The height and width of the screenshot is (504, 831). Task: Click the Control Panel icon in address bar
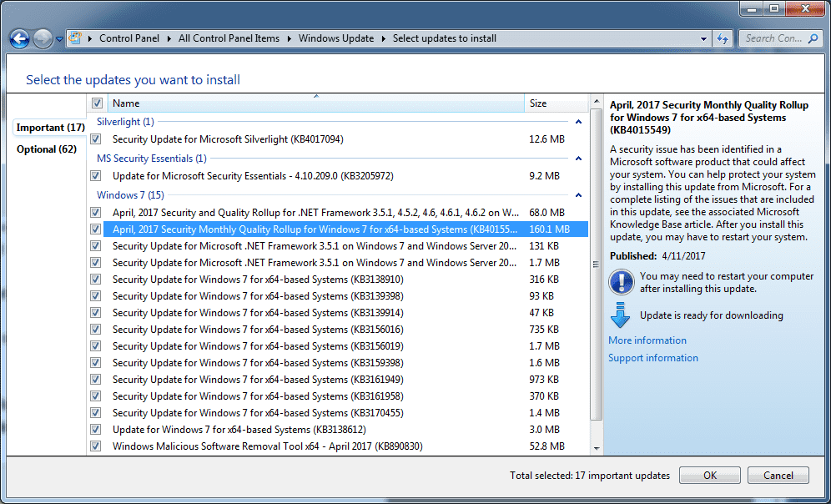pyautogui.click(x=75, y=38)
